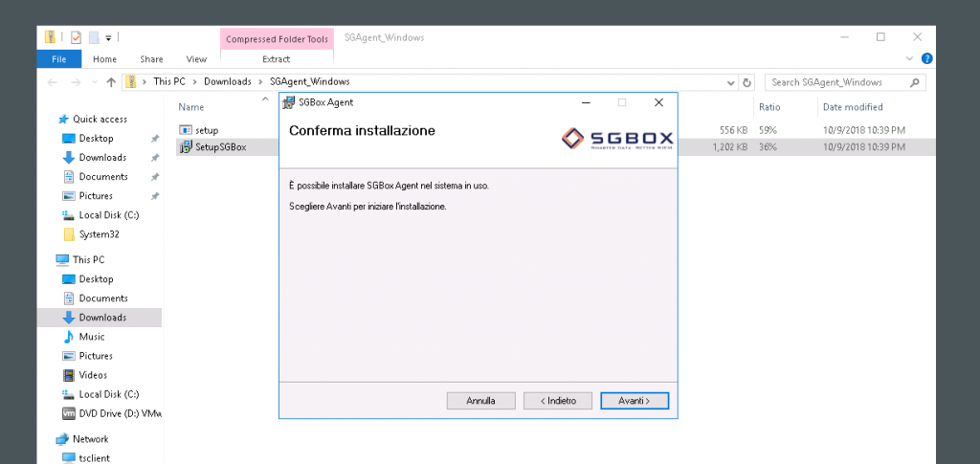The image size is (980, 464).
Task: Click SGAgent_Windows in the address breadcrumb
Action: click(x=309, y=82)
